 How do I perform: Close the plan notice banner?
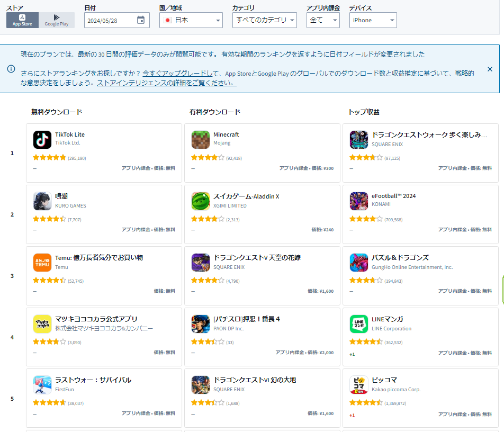pos(490,69)
